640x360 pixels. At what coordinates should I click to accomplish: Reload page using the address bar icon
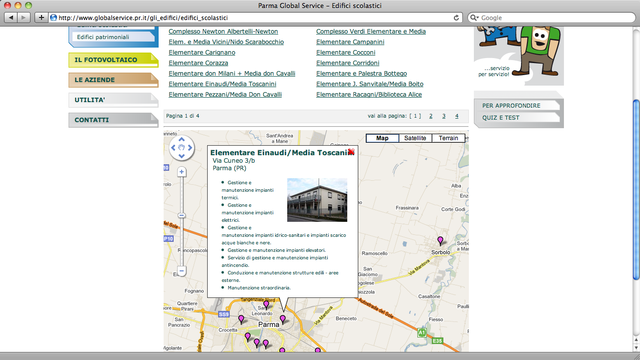click(x=456, y=18)
